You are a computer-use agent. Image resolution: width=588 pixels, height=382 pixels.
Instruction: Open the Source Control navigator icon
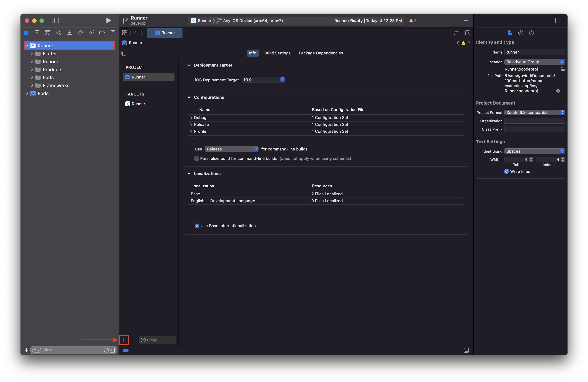(x=37, y=33)
